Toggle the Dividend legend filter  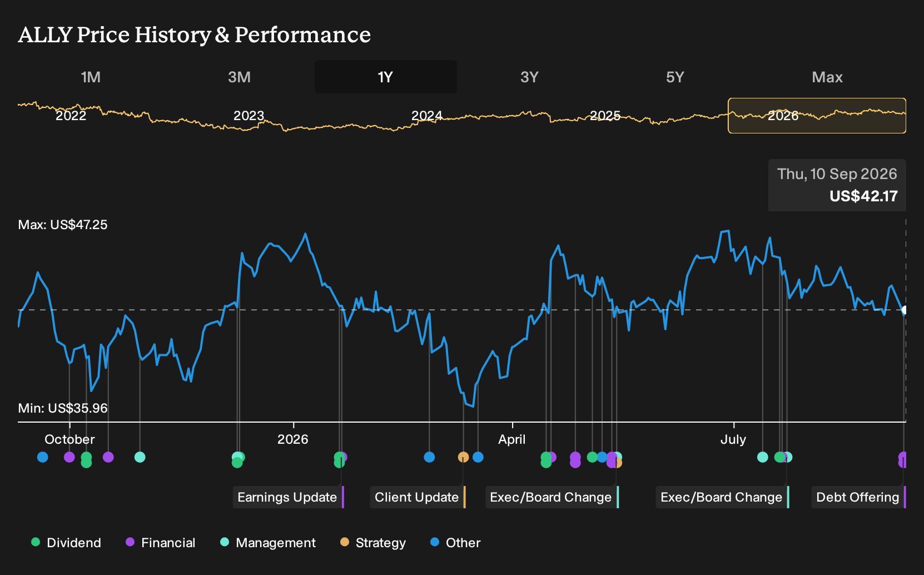(x=66, y=543)
